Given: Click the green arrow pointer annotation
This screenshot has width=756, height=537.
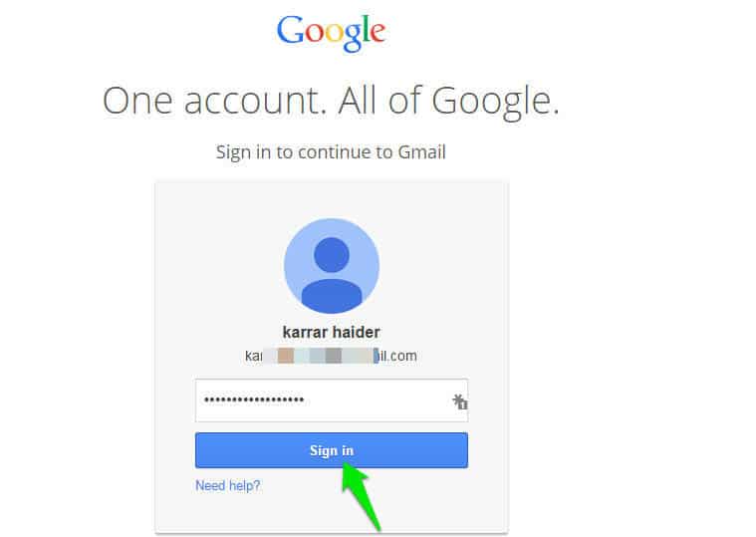Looking at the screenshot, I should (x=360, y=494).
